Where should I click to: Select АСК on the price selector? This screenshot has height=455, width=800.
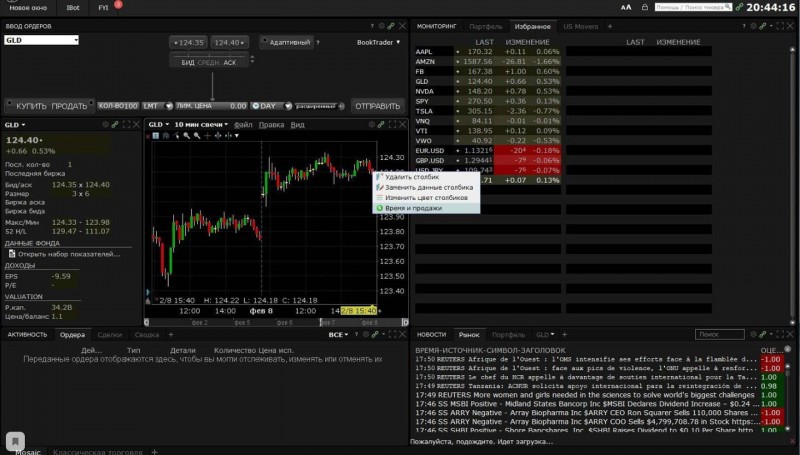click(230, 63)
